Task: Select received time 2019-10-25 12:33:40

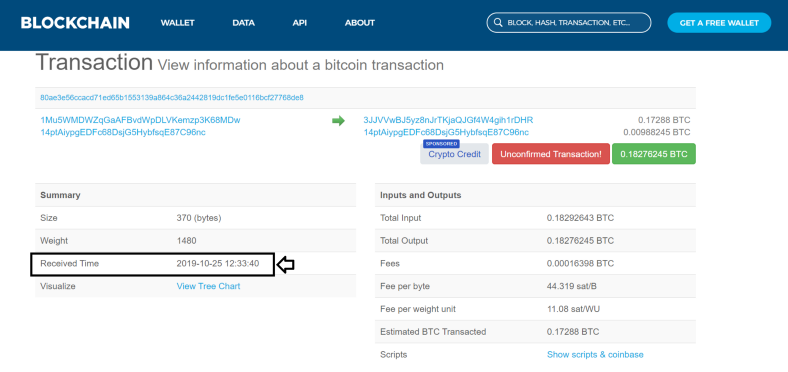Action: pos(218,263)
